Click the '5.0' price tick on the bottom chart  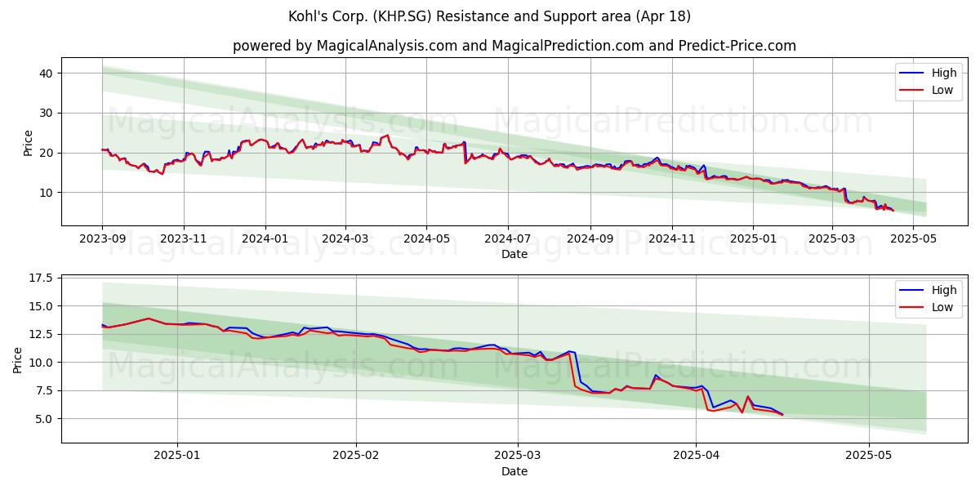pos(45,419)
